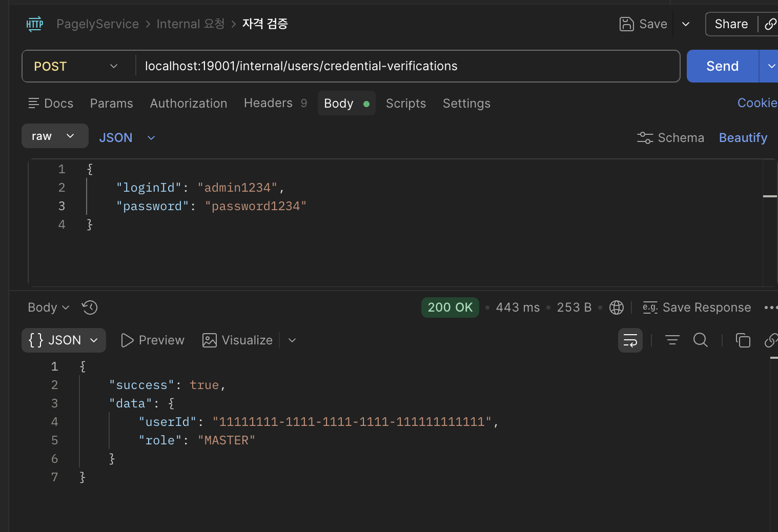Click the Share button
Viewport: 778px width, 532px height.
tap(731, 24)
